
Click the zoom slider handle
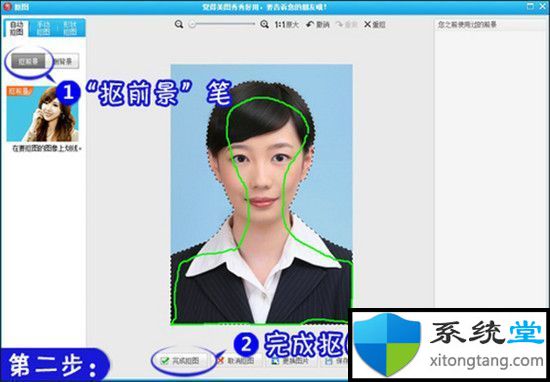(192, 24)
